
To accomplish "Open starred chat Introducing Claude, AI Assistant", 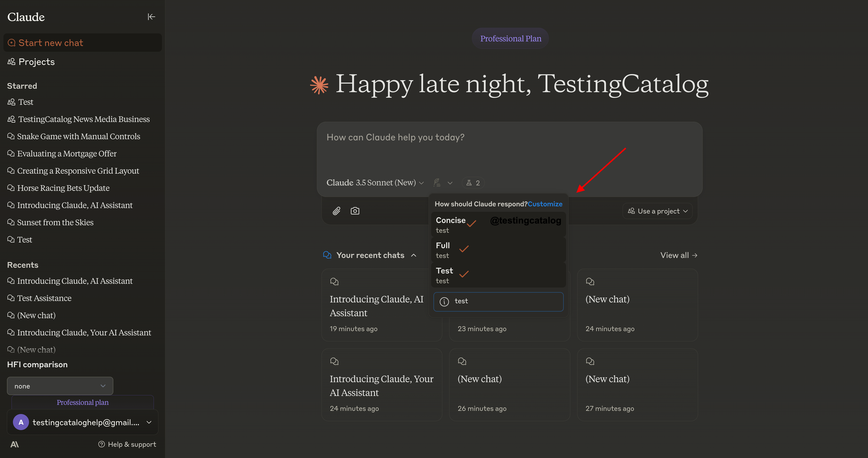I will [70, 205].
